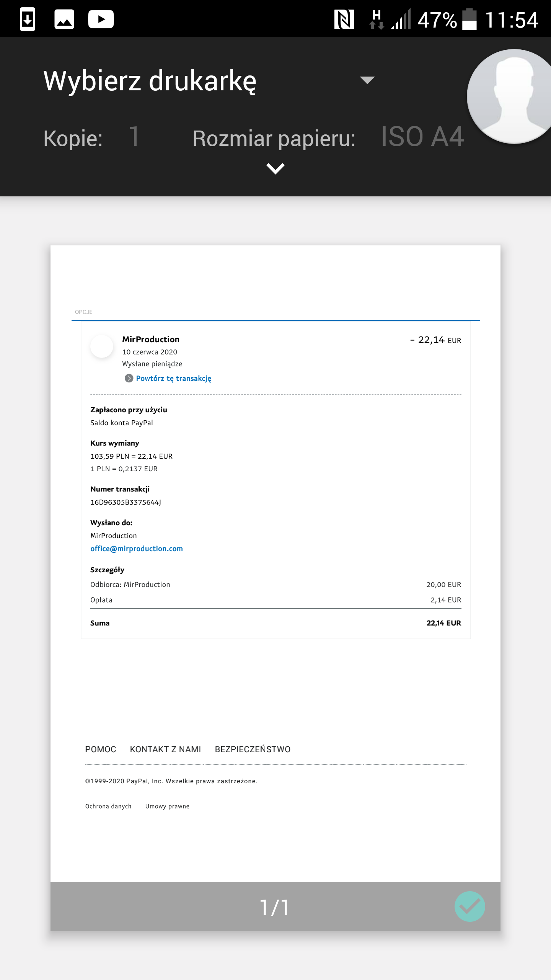Click the arrow icon beside Powtórz tę transakcję
This screenshot has width=551, height=980.
129,378
